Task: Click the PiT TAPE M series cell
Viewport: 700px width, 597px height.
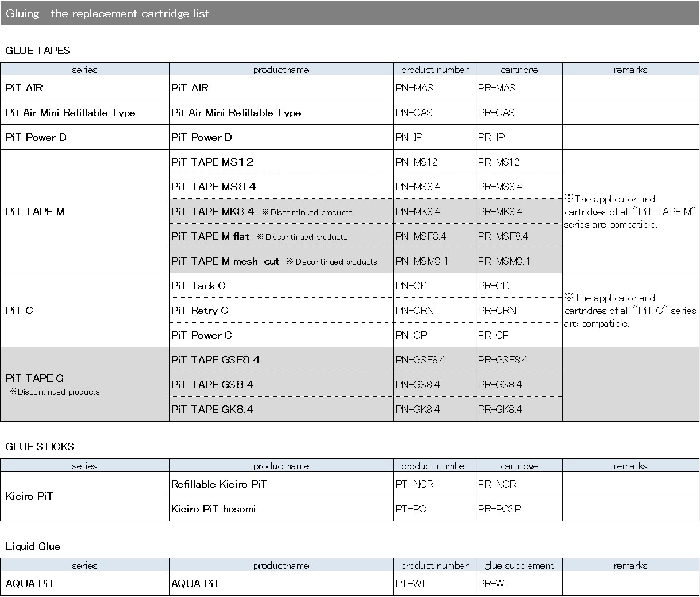Action: coord(35,212)
